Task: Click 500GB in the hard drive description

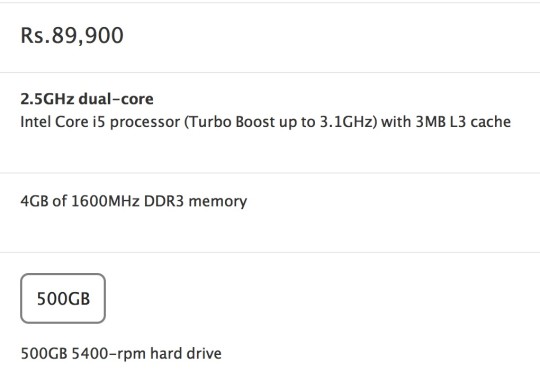Action: 44,354
